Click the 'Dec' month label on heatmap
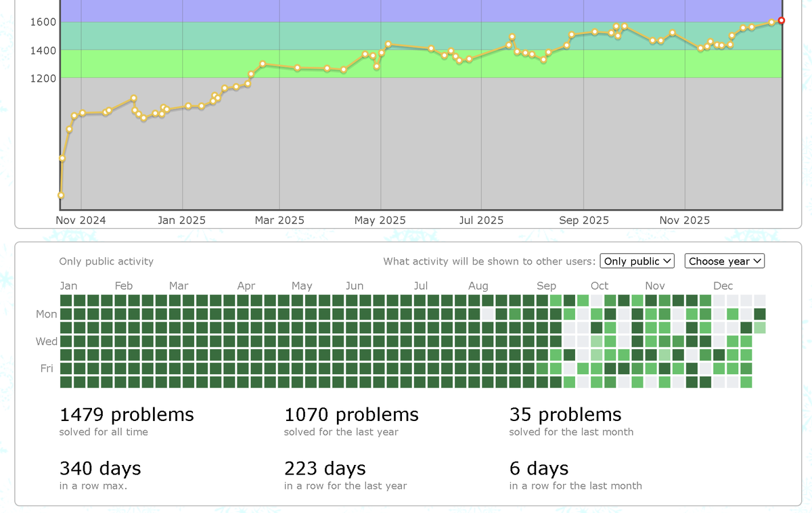This screenshot has width=812, height=513. (723, 286)
